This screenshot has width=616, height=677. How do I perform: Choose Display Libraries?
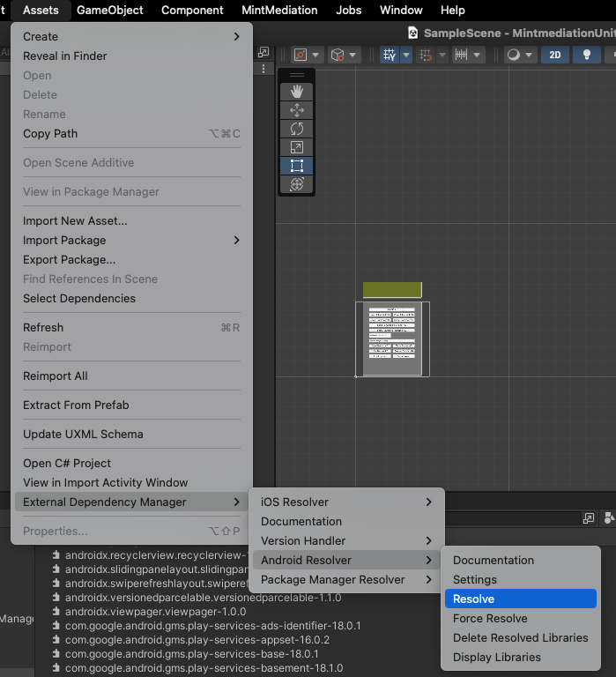click(x=521, y=657)
